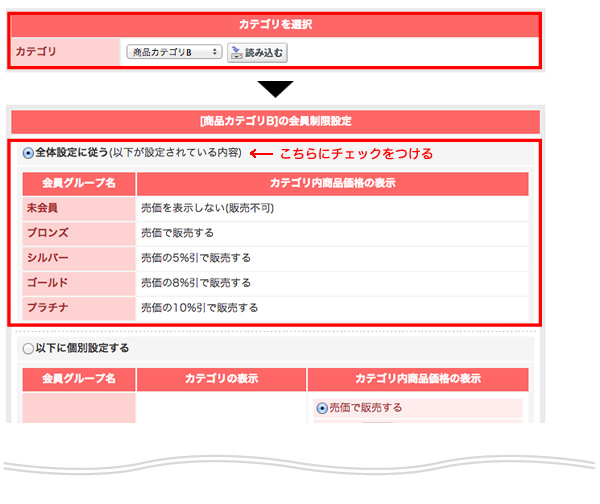The width and height of the screenshot is (600, 504).
Task: Click the 売価で販売する cell for ブロンズ
Action: (x=333, y=233)
